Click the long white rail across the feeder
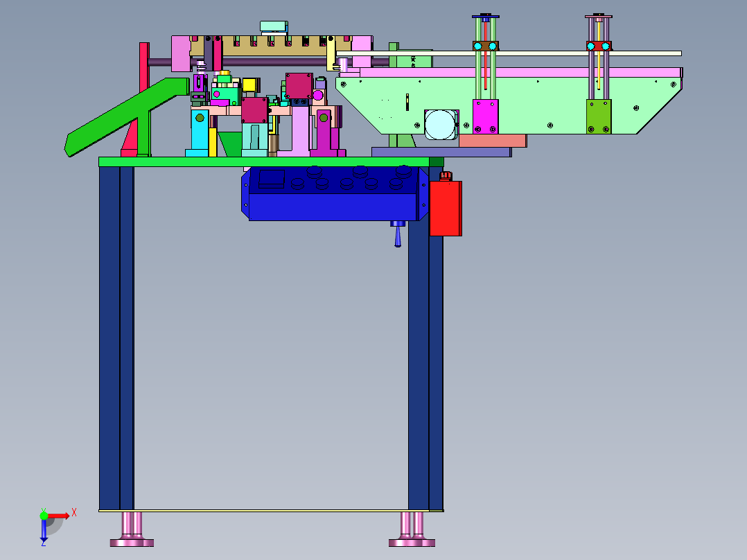Image resolution: width=747 pixels, height=560 pixels. tap(509, 53)
